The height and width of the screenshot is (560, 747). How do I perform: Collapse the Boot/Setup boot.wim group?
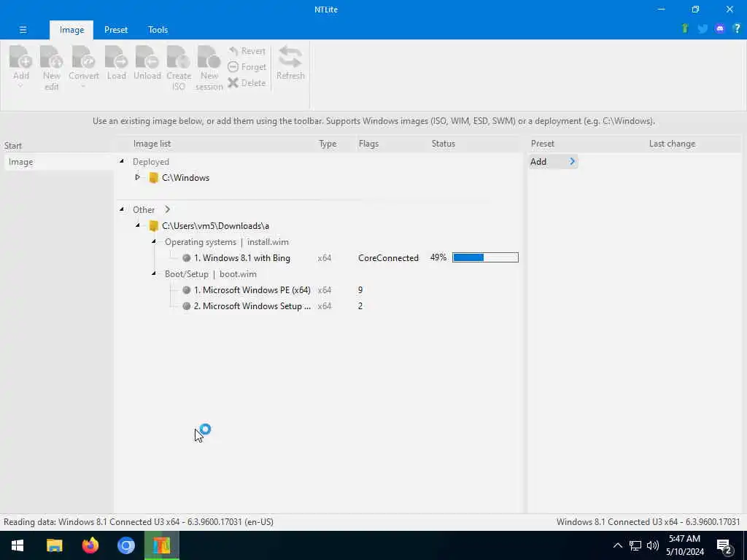(x=153, y=273)
